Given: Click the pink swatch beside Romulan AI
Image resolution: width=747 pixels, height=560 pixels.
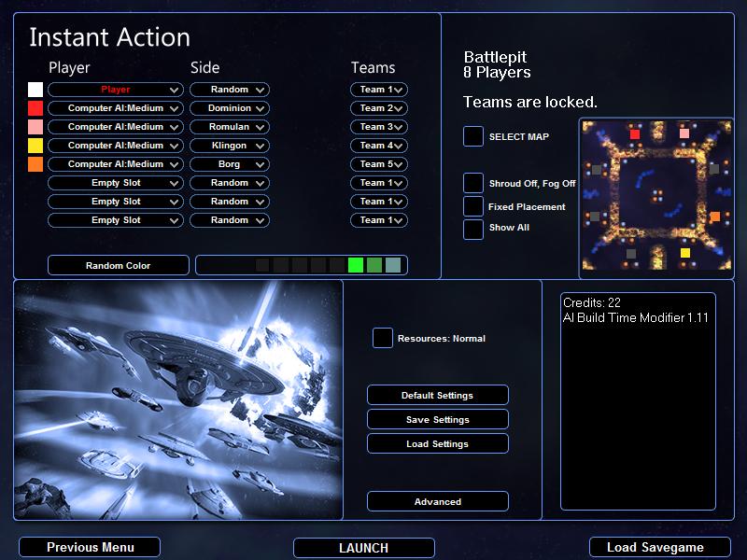Looking at the screenshot, I should point(35,127).
